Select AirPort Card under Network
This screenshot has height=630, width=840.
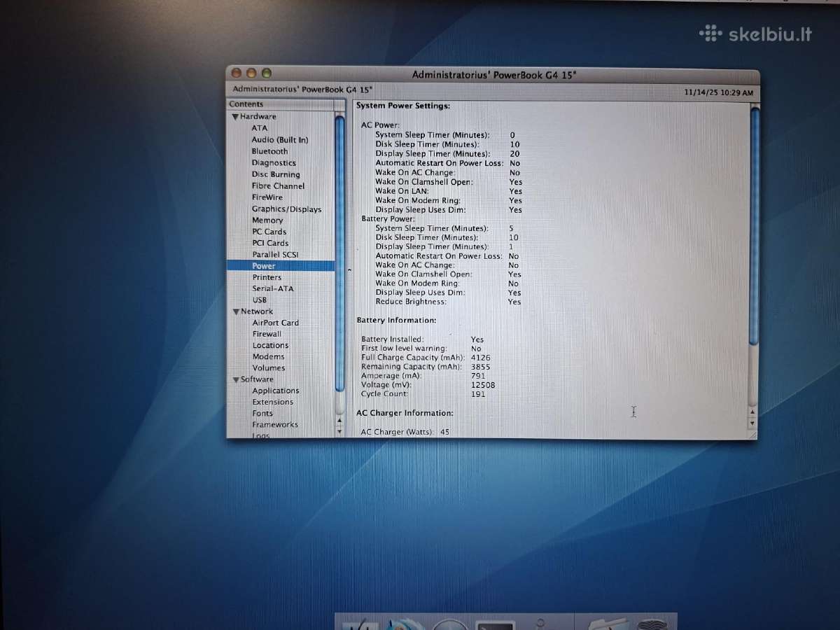coord(275,323)
